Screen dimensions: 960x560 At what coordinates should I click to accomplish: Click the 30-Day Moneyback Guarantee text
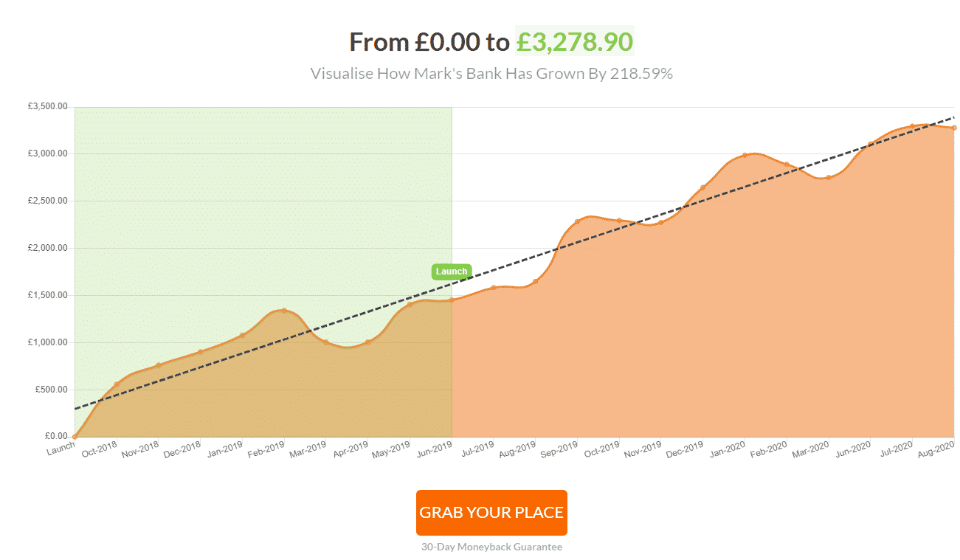coord(491,547)
